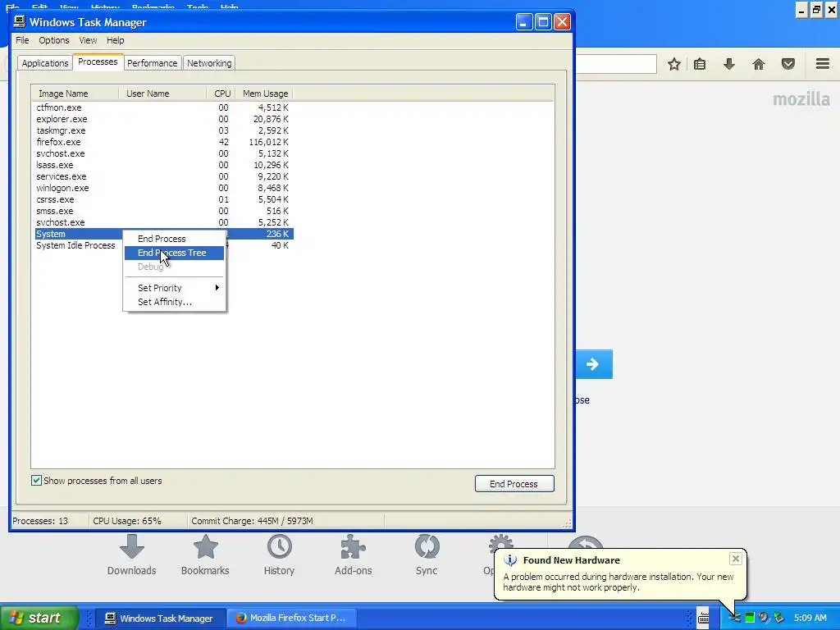The image size is (840, 630).
Task: Click the Firefox search input field
Action: pyautogui.click(x=615, y=64)
